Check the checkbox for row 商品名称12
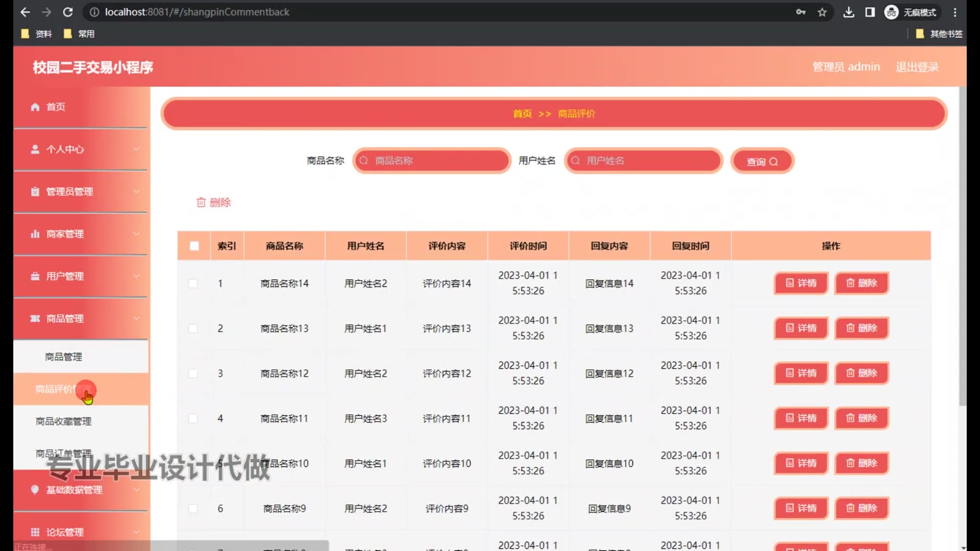This screenshot has height=551, width=980. tap(193, 373)
